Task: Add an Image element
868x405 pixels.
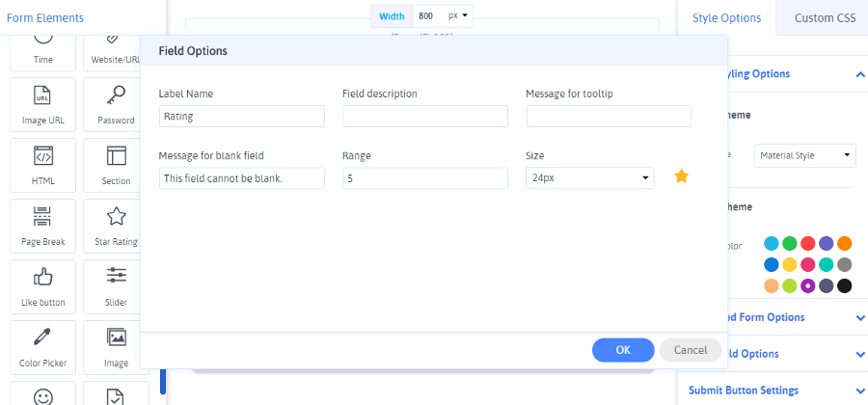Action: click(x=113, y=347)
